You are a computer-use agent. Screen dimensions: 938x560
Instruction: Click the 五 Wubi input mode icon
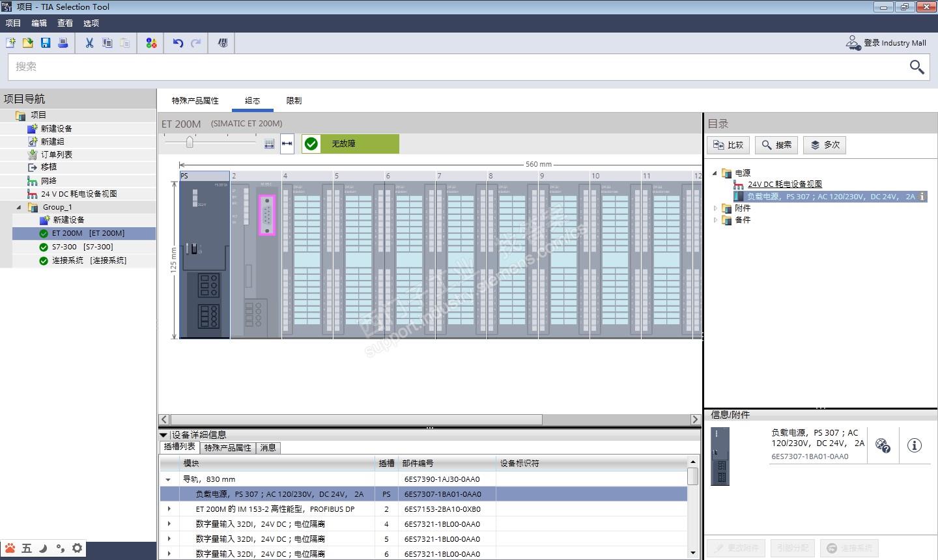[x=27, y=548]
